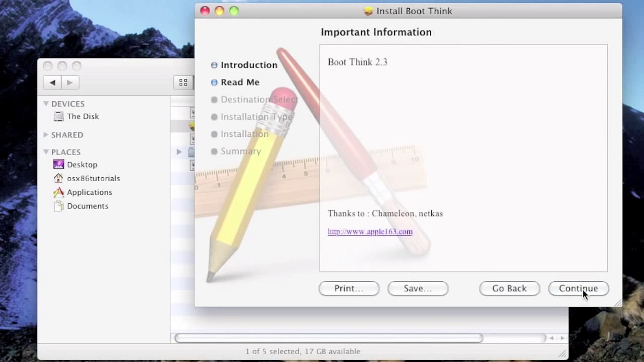The image size is (644, 362).
Task: Click the osx86tutorials home icon
Action: point(58,178)
